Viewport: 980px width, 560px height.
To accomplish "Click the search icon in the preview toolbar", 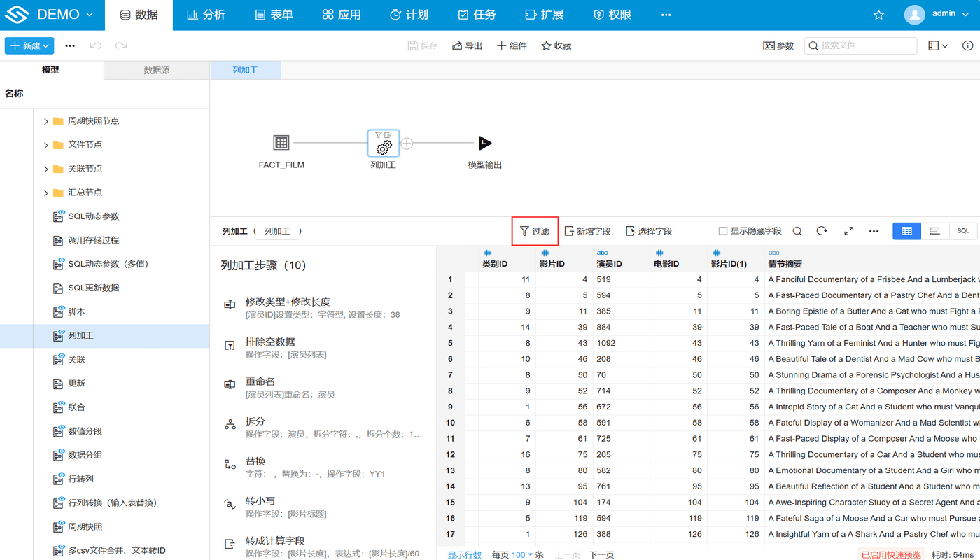I will click(798, 230).
